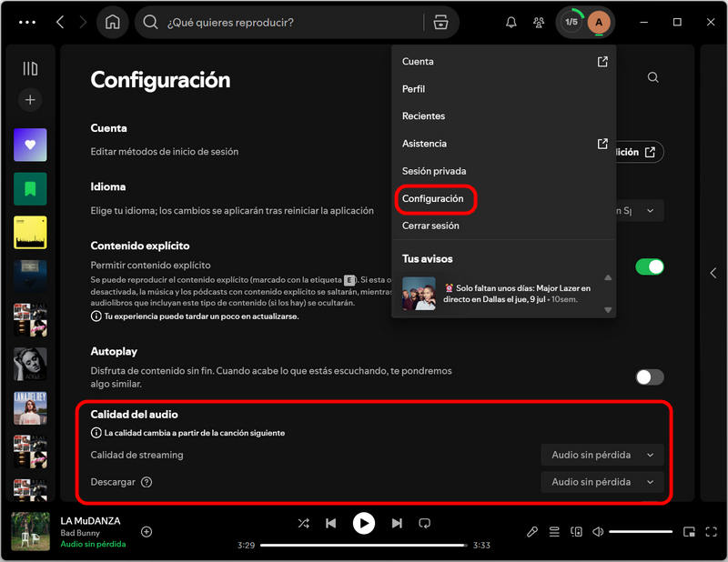The image size is (728, 562).
Task: Go back with the left arrow
Action: click(x=60, y=22)
